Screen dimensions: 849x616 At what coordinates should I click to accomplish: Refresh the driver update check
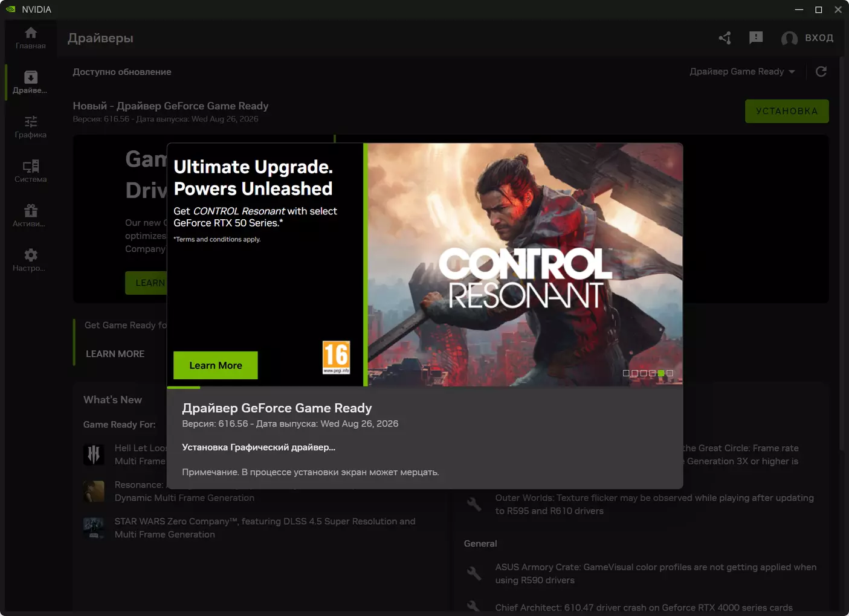point(821,72)
